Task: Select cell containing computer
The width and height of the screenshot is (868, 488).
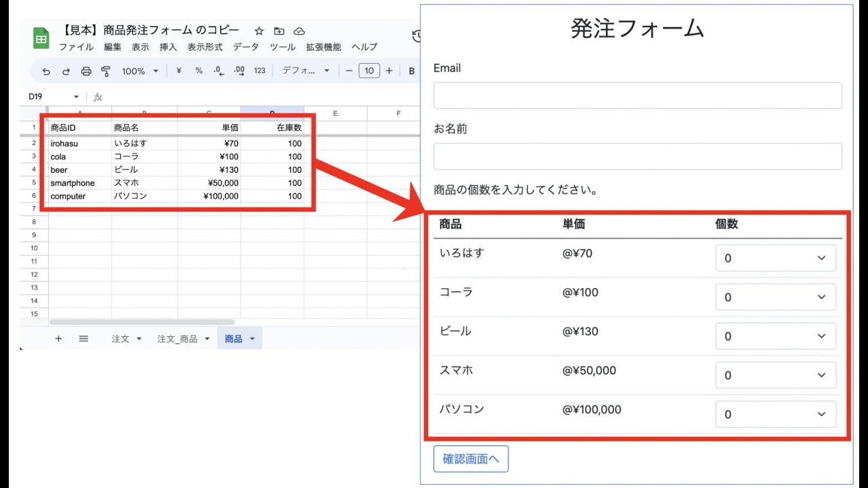Action: (x=80, y=197)
